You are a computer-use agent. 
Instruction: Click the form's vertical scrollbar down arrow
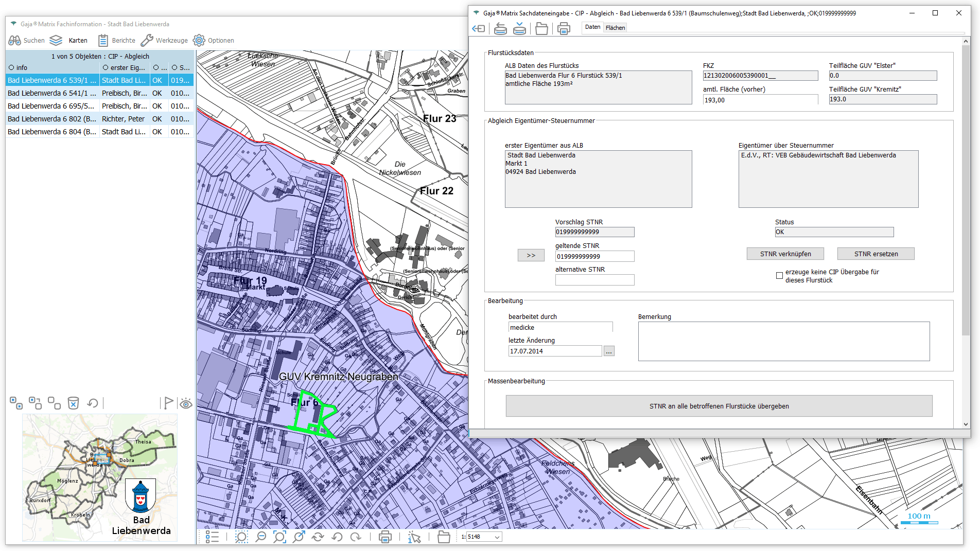(x=966, y=424)
